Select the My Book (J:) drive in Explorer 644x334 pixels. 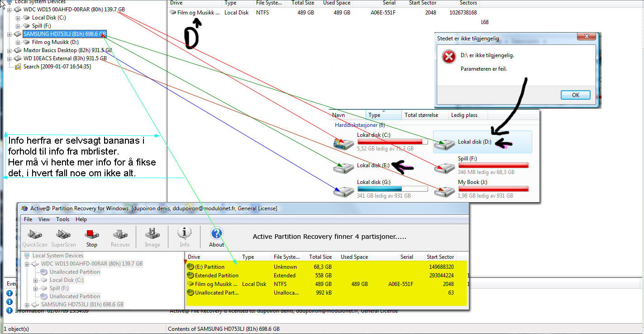(x=482, y=189)
